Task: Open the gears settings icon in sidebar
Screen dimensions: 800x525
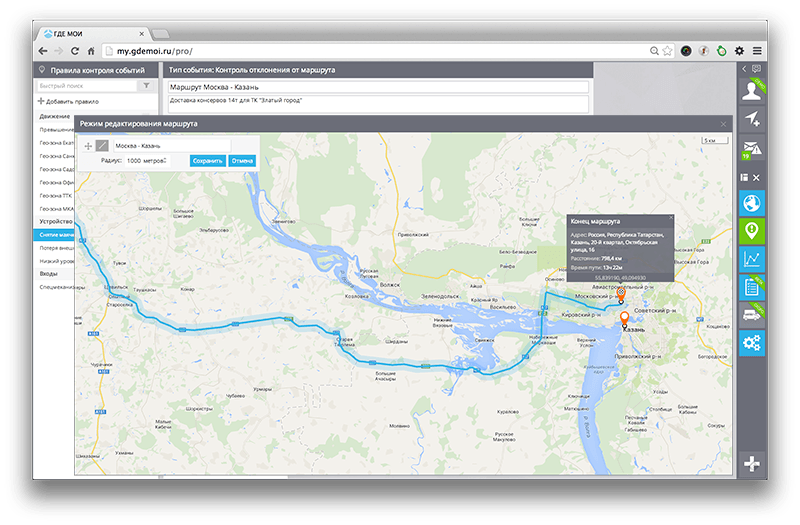Action: [x=752, y=343]
